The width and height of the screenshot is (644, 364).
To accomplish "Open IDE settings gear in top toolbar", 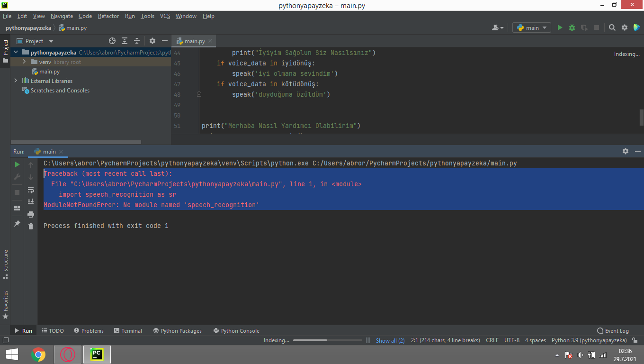I will (x=625, y=28).
